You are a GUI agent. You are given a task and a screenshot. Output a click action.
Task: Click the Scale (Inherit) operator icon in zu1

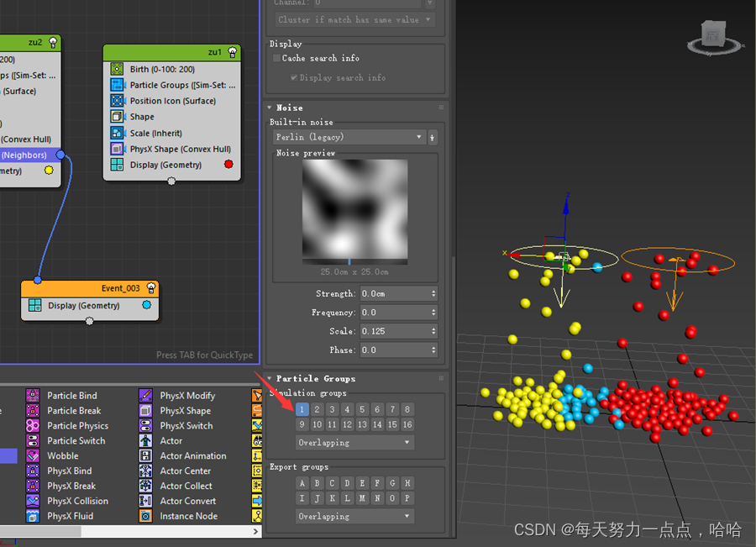(x=117, y=133)
